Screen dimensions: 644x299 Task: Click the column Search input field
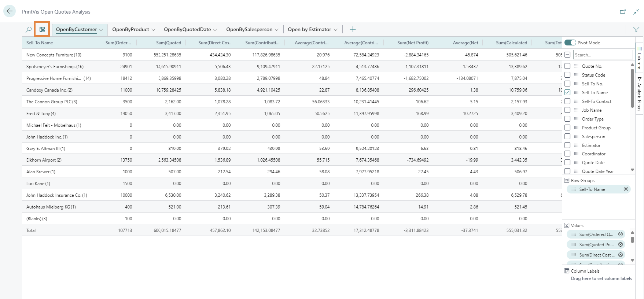click(x=603, y=55)
